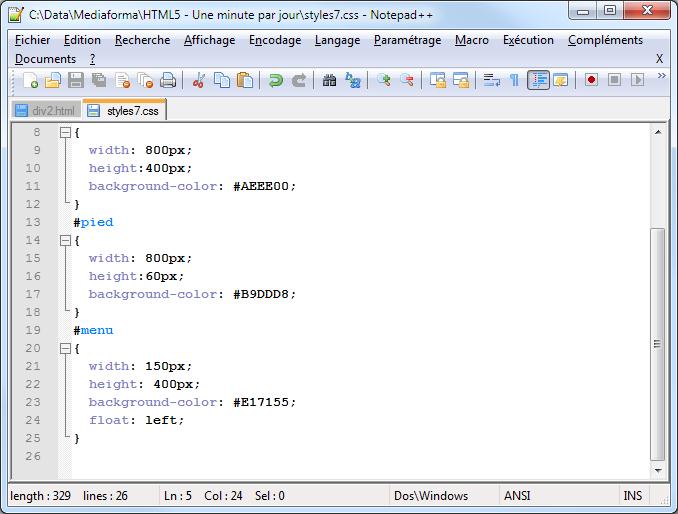Click the Undo arrow icon
This screenshot has height=514, width=678.
[x=275, y=80]
